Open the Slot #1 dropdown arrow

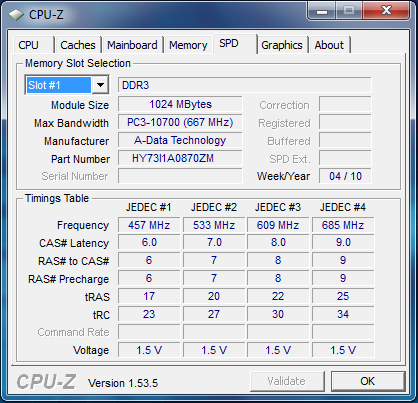pos(100,85)
